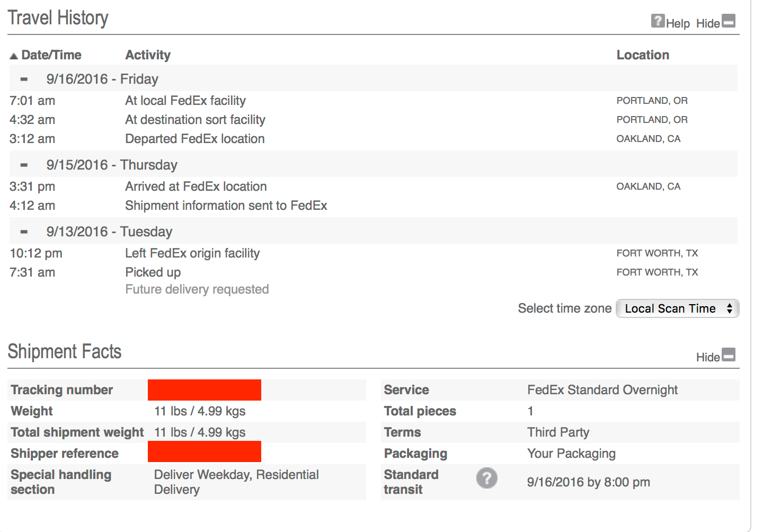The height and width of the screenshot is (532, 763).
Task: Collapse Shipment Facts using the minus icon
Action: [729, 354]
